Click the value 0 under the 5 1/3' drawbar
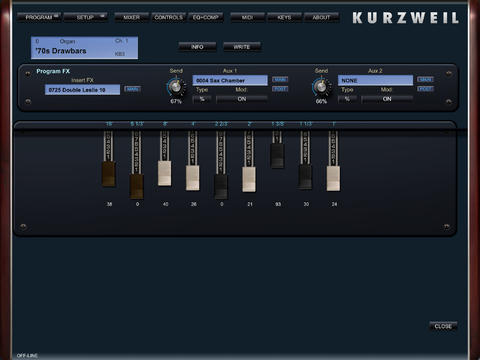Image resolution: width=480 pixels, height=360 pixels. (x=137, y=204)
